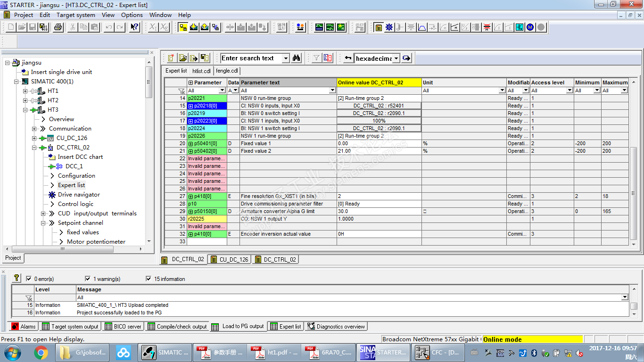The height and width of the screenshot is (362, 644).
Task: Expand parameter p50401[0] row
Action: 190,143
